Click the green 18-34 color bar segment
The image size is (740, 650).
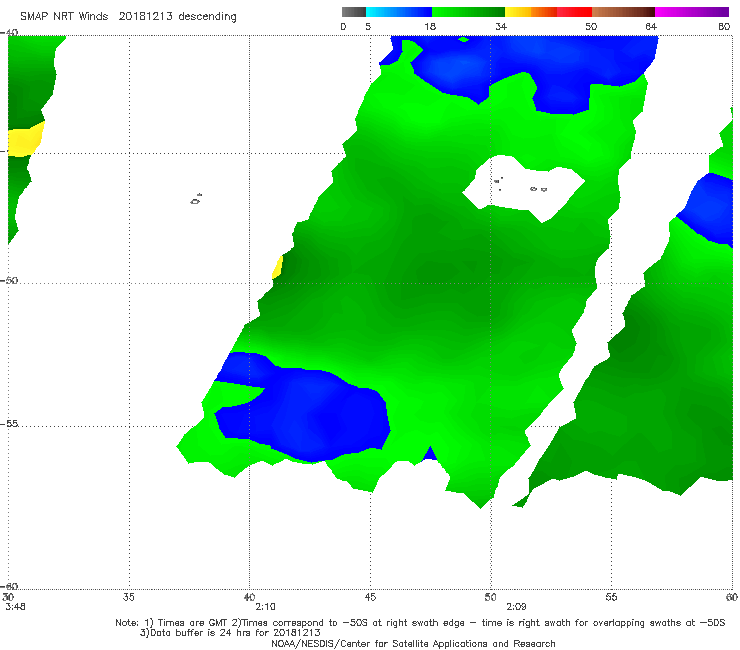(x=468, y=12)
